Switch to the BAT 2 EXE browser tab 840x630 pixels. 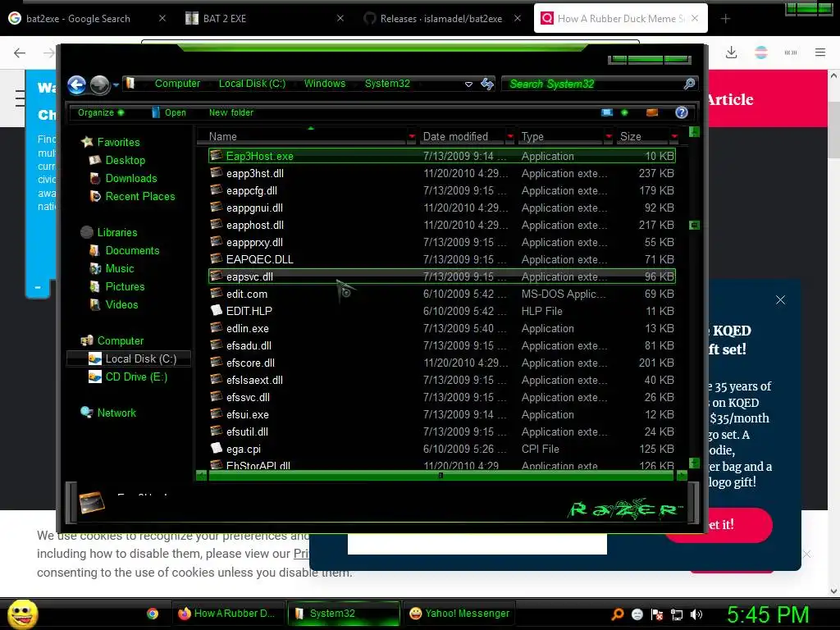click(x=225, y=19)
